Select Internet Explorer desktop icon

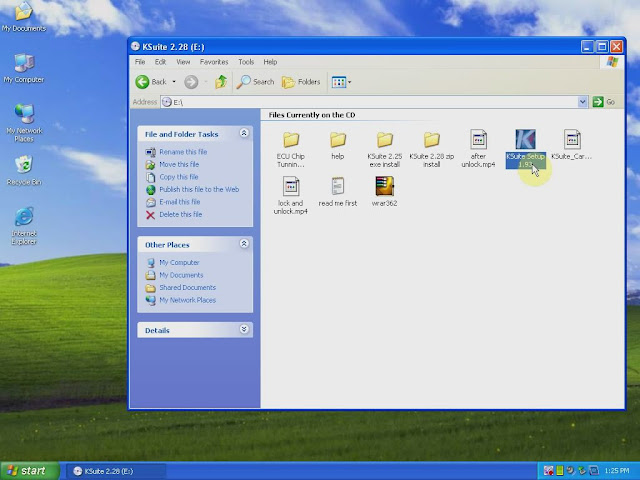24,226
